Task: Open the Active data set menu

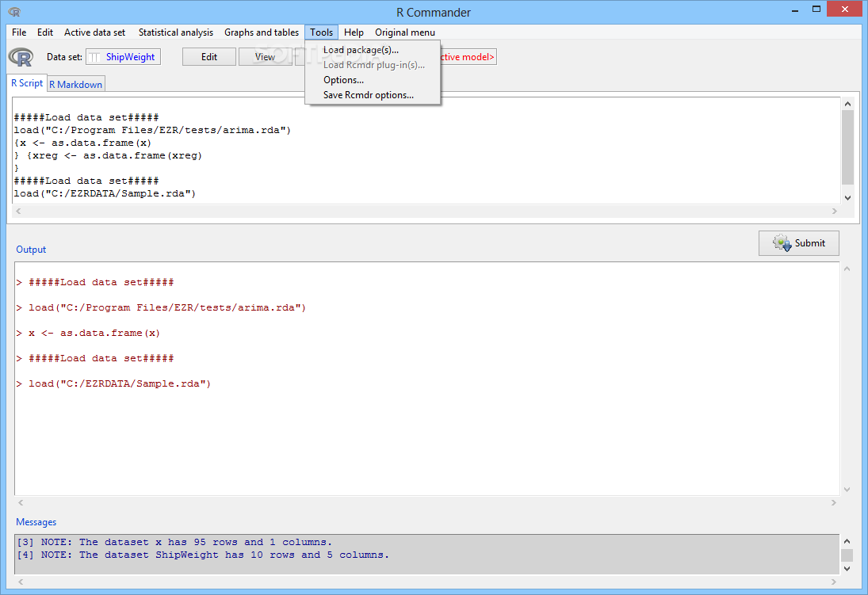Action: (x=94, y=32)
